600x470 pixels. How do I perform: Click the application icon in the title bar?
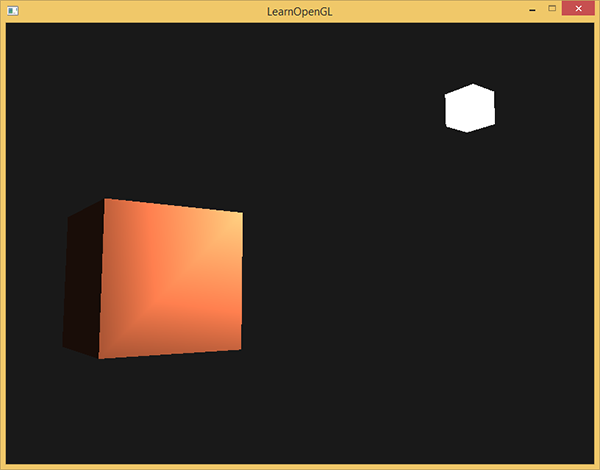click(x=13, y=11)
